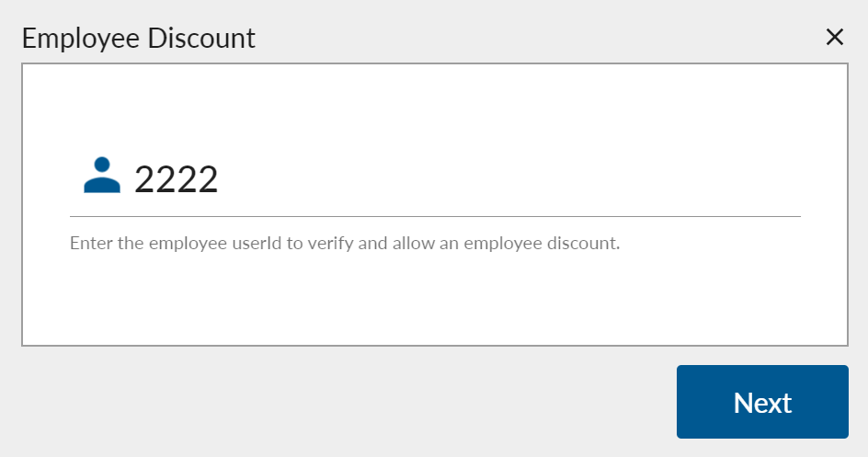
Task: Close the Employee Discount dialog
Action: tap(834, 37)
